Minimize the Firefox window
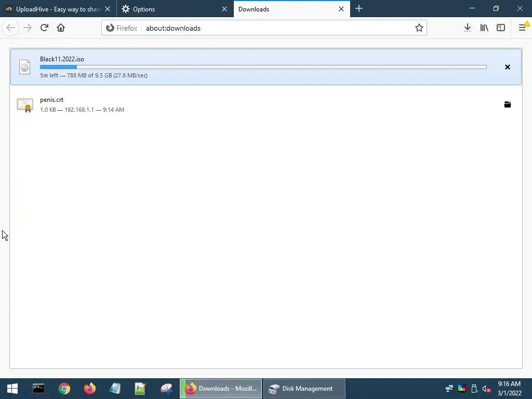 472,8
